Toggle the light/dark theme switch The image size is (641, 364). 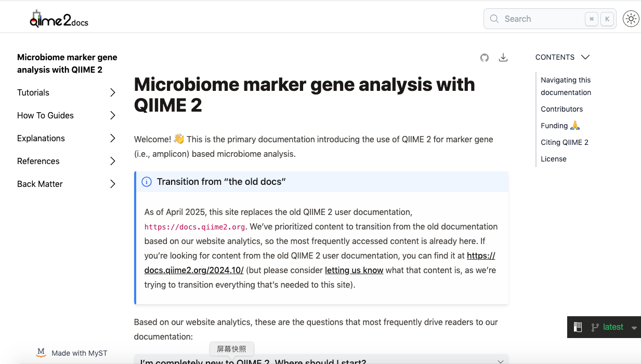coord(631,19)
